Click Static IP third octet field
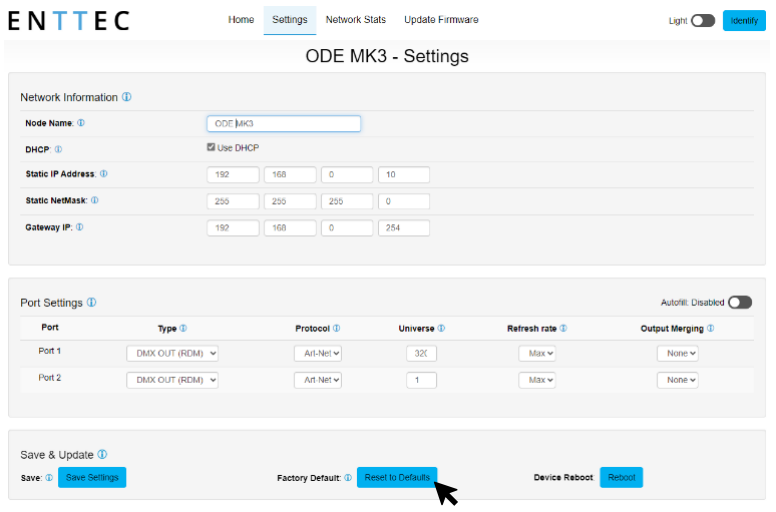The height and width of the screenshot is (512, 776). click(347, 175)
